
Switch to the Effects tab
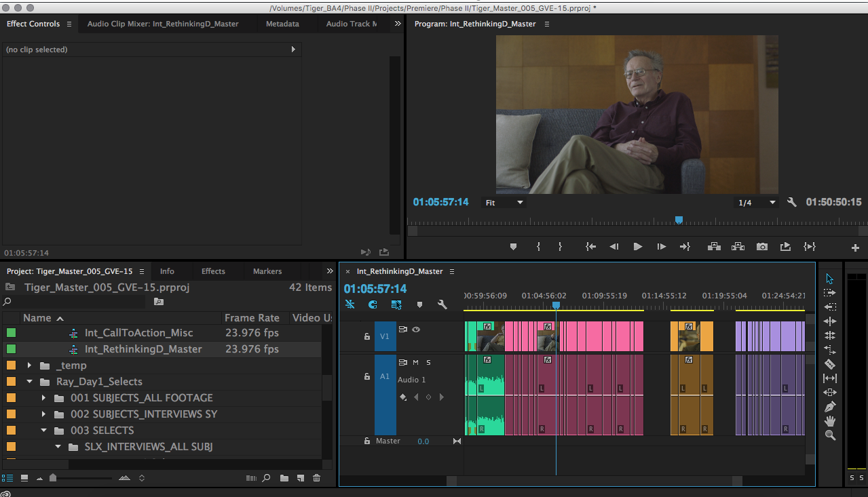[213, 271]
